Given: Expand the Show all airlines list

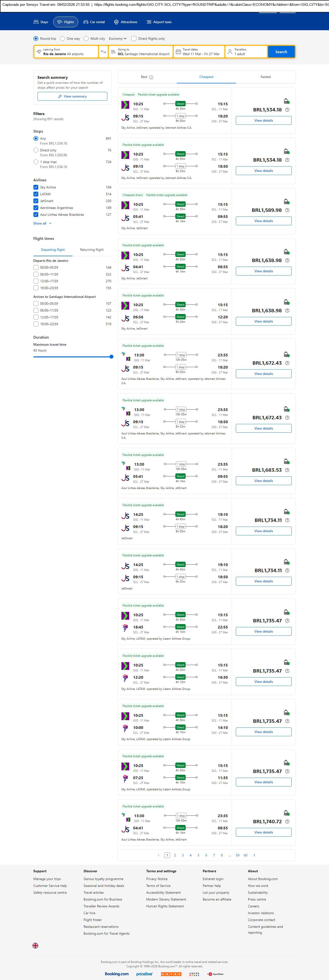Looking at the screenshot, I should pos(42,223).
